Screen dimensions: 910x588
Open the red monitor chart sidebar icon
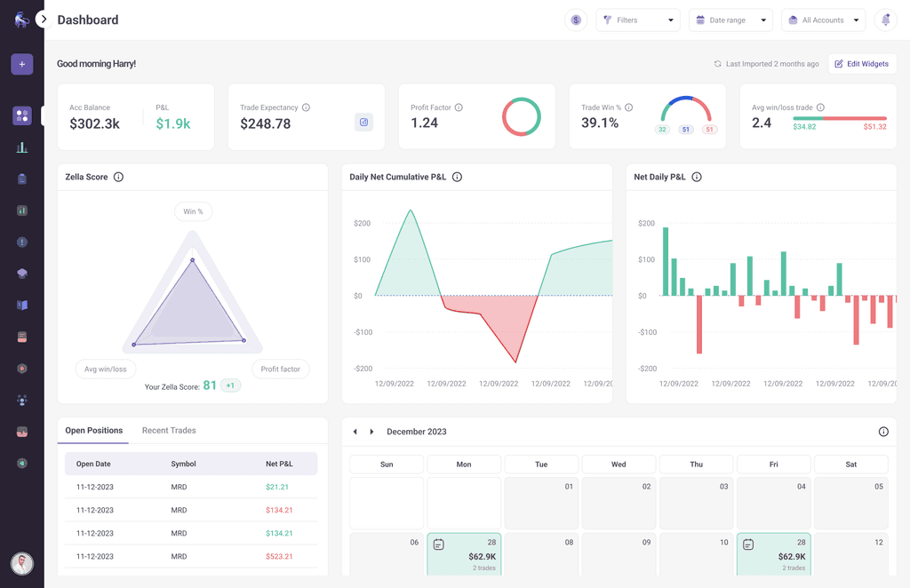coord(22,432)
